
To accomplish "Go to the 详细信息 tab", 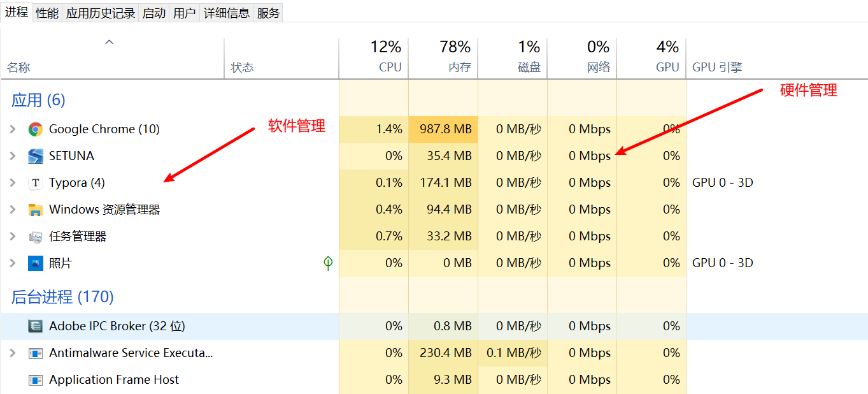I will coord(227,13).
